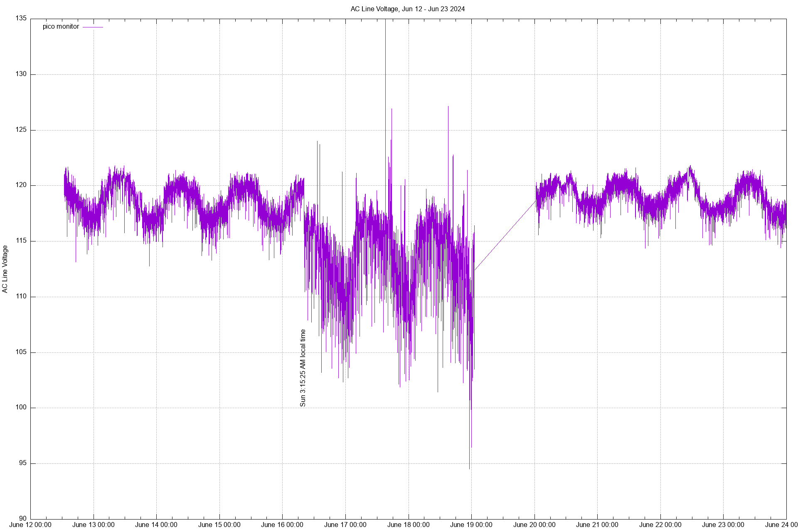Screen dimensions: 798x532
Task: Click y-axis tick label 110
Action: tap(22, 296)
